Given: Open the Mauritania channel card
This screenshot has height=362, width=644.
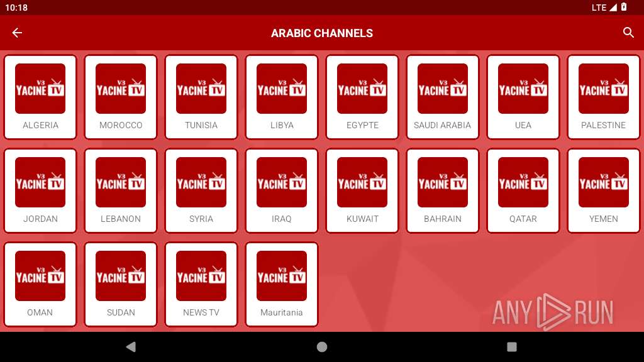Looking at the screenshot, I should (x=282, y=285).
